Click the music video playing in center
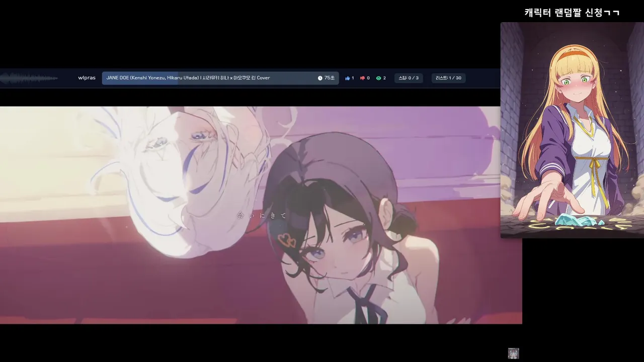This screenshot has height=362, width=644. (261, 215)
